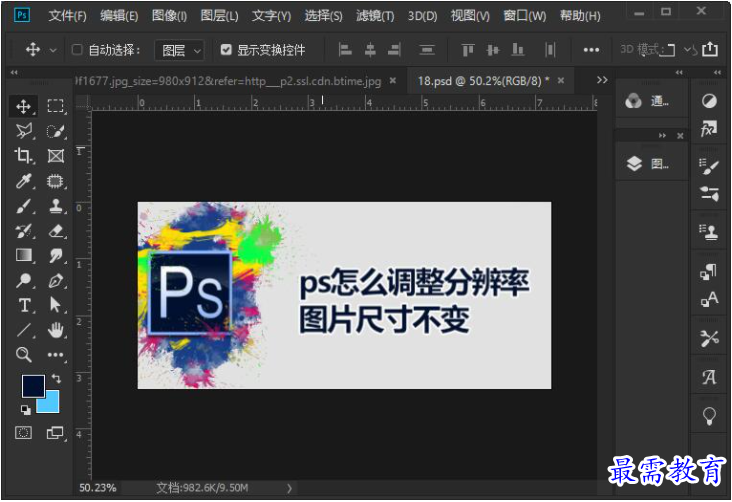Open the File menu
732x502 pixels.
(68, 16)
